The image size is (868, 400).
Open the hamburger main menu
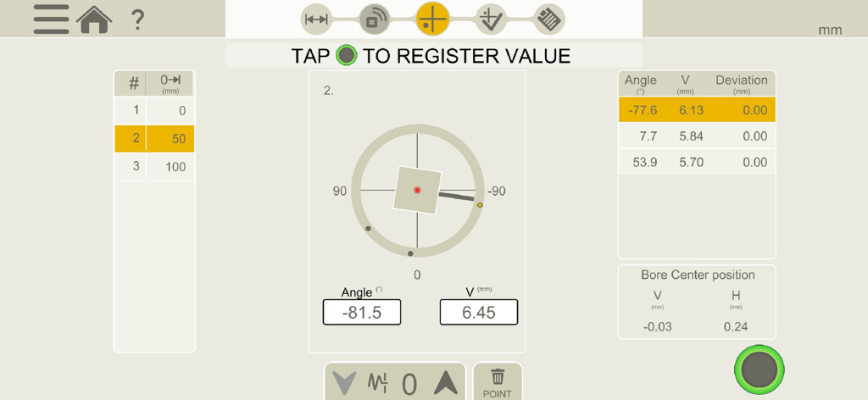51,19
